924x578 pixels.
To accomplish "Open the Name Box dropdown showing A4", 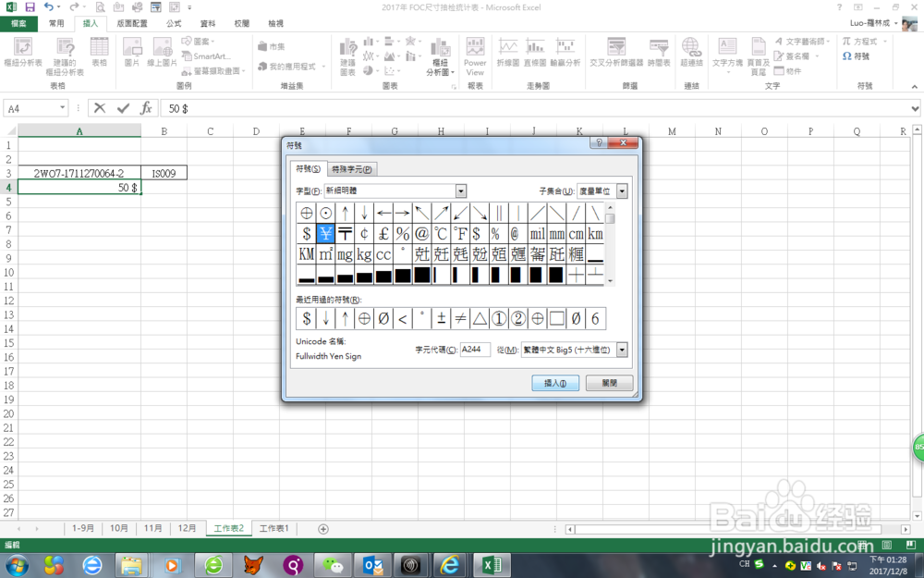I will click(x=63, y=108).
